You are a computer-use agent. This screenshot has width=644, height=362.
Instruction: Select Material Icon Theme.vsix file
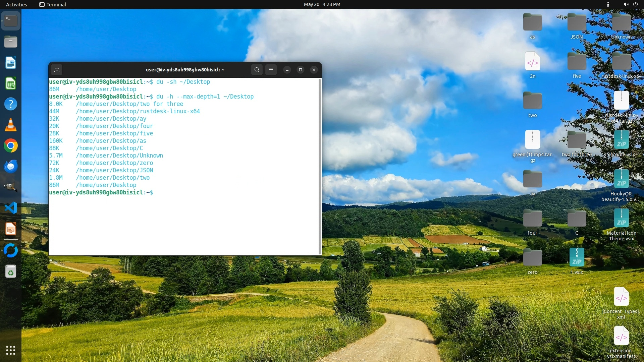pos(621,219)
